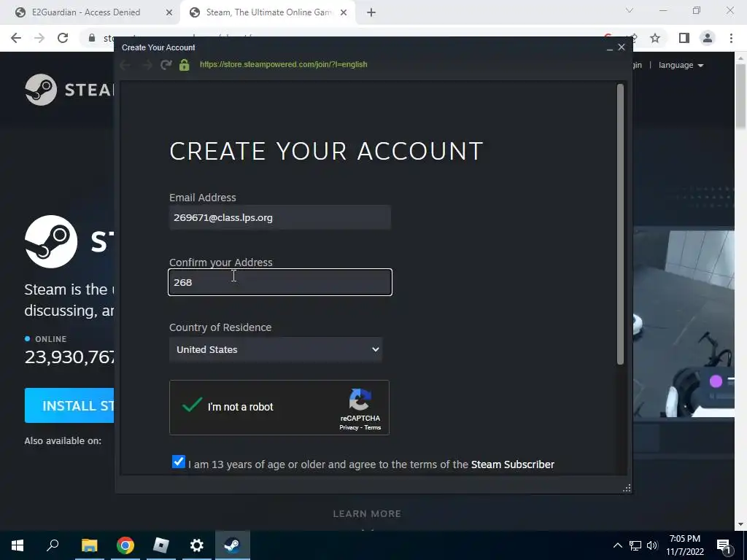The height and width of the screenshot is (560, 747).
Task: Open a new Chrome tab
Action: (371, 12)
